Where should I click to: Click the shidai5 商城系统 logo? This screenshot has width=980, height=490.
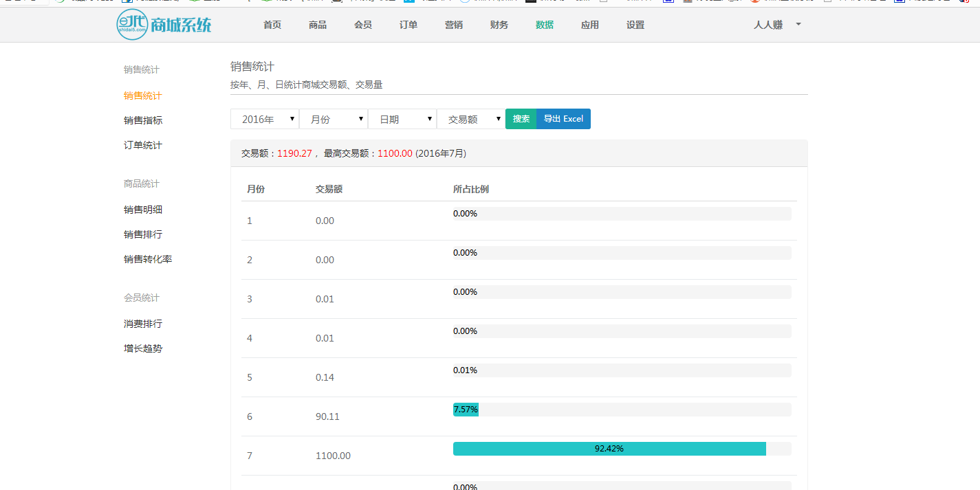coord(164,25)
